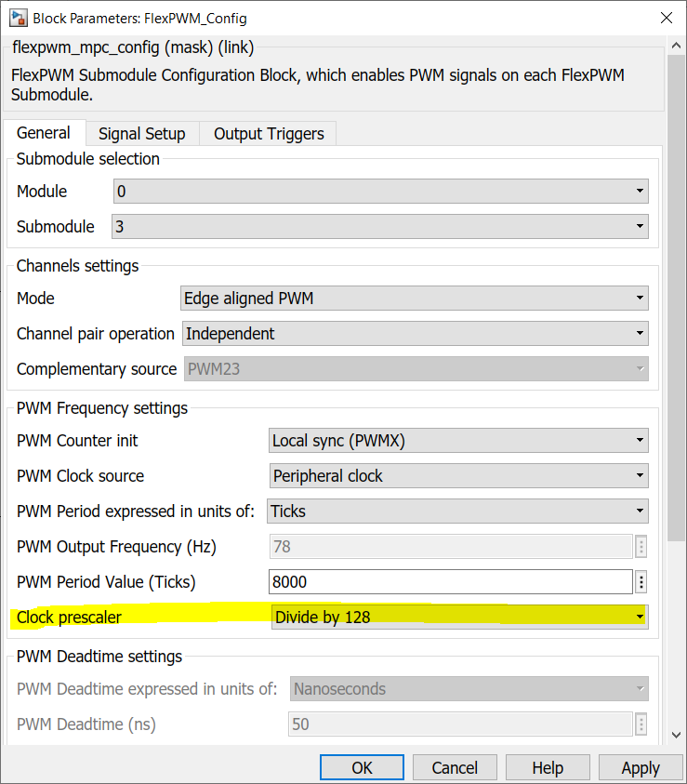687x784 pixels.
Task: Select the General tab
Action: (x=44, y=133)
